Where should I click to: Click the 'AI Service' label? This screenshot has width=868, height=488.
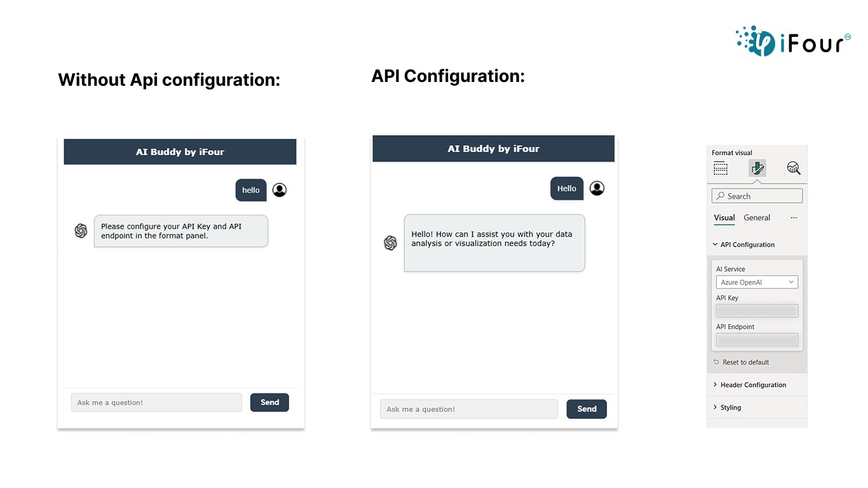[730, 269]
